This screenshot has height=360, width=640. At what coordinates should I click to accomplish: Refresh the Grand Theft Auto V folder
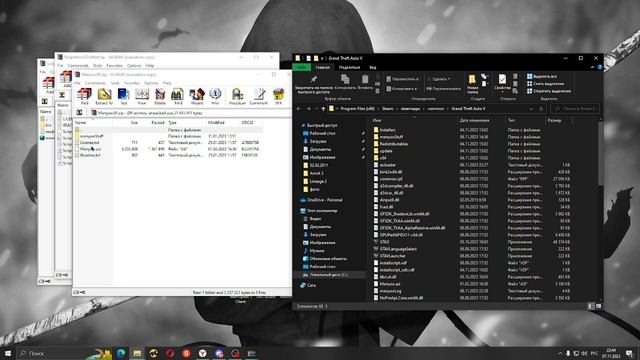click(x=542, y=109)
